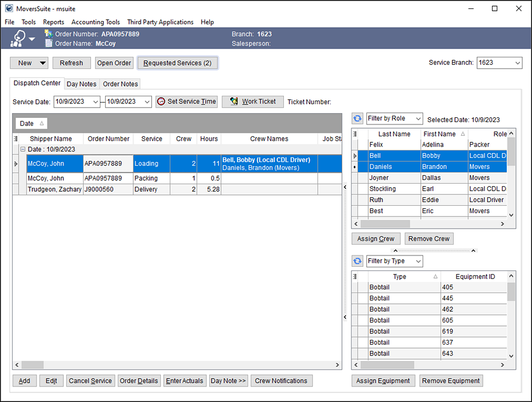Switch to the Day Notes tab

[x=81, y=84]
